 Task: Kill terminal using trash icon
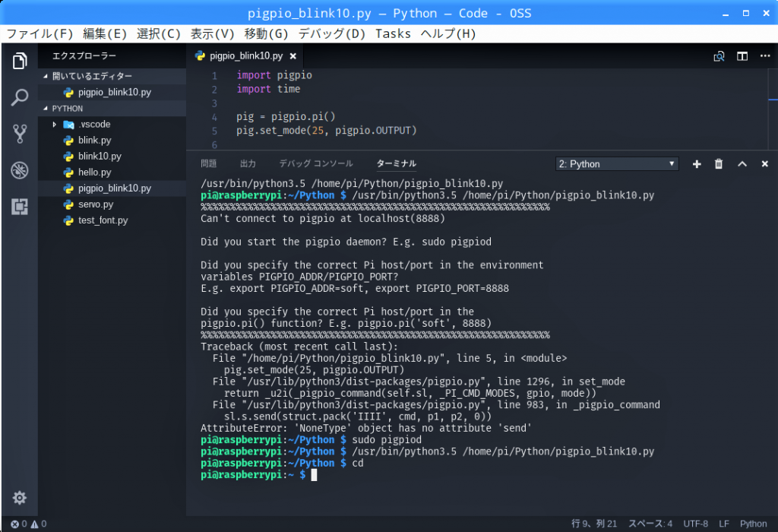[719, 164]
